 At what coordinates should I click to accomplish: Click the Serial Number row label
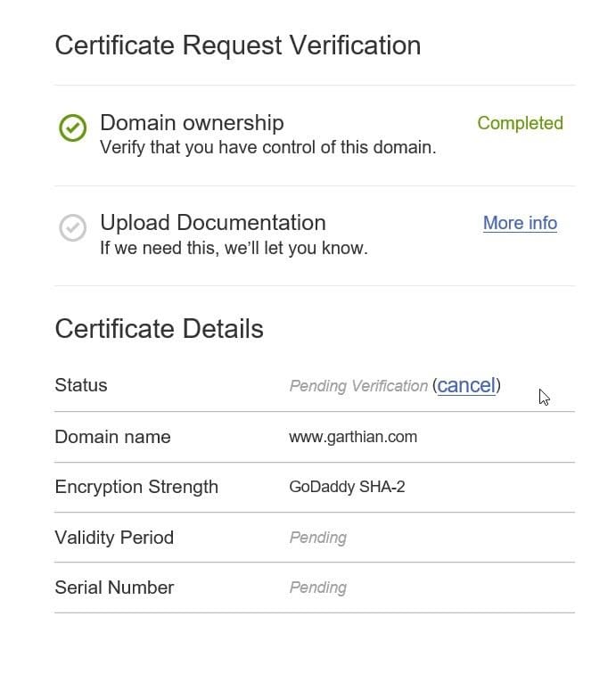click(114, 588)
